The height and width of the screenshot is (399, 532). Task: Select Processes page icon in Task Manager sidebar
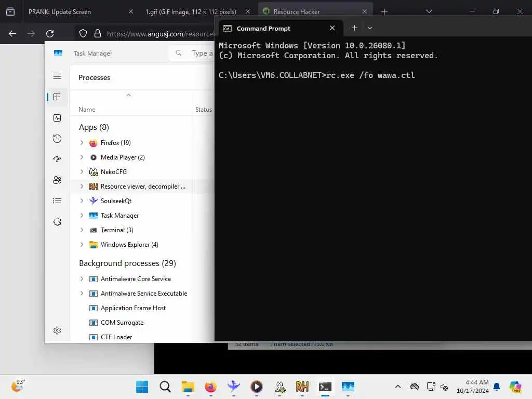pyautogui.click(x=57, y=97)
